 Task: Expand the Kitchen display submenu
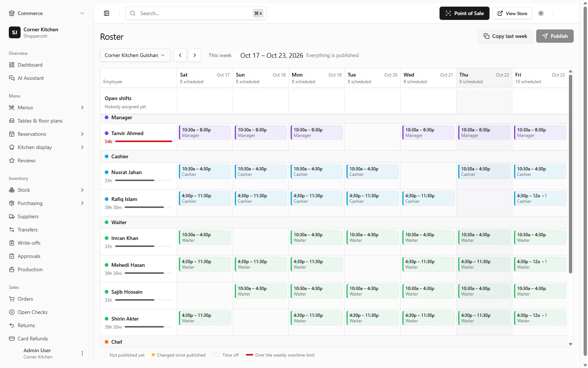[82, 147]
